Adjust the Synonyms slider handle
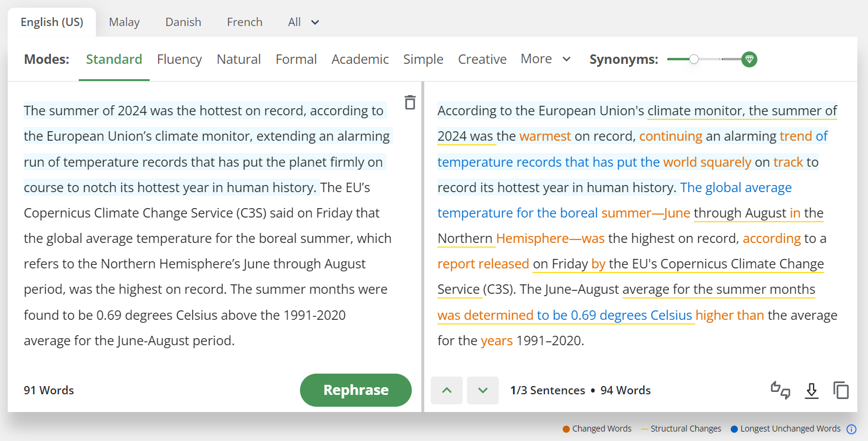The image size is (868, 441). (x=694, y=59)
